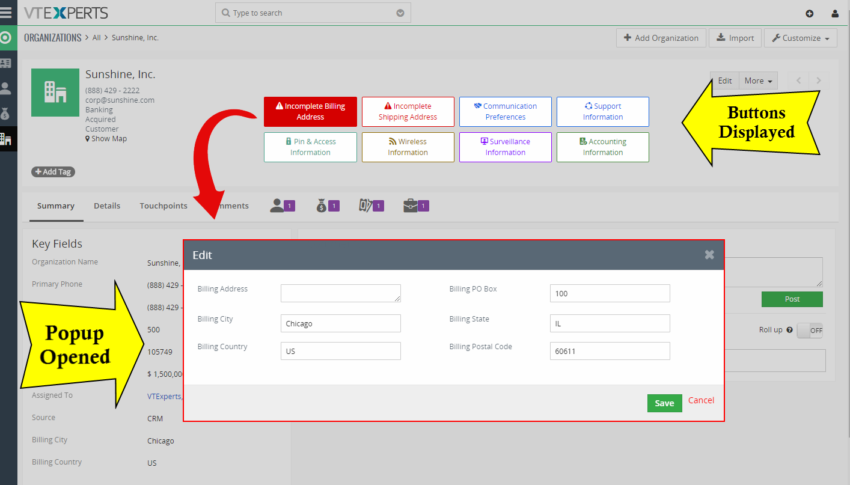
Task: Click the search magnifier icon
Action: click(226, 12)
